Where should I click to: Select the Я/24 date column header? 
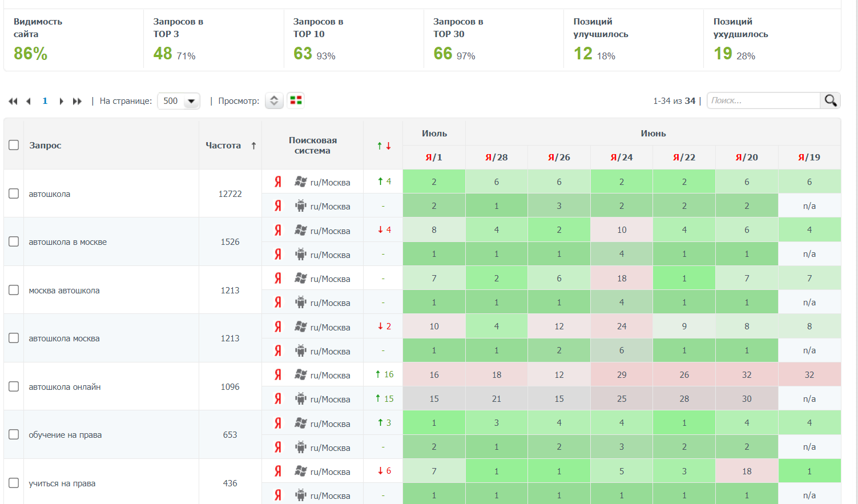(622, 158)
